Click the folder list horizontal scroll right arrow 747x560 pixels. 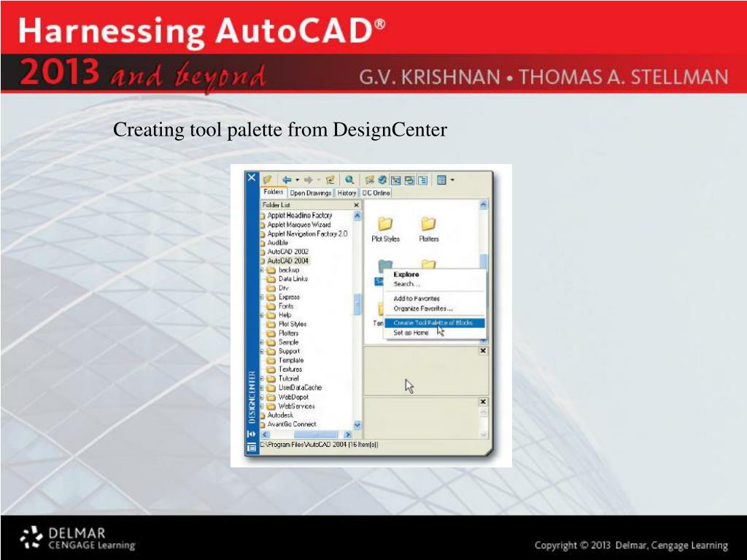[x=348, y=435]
